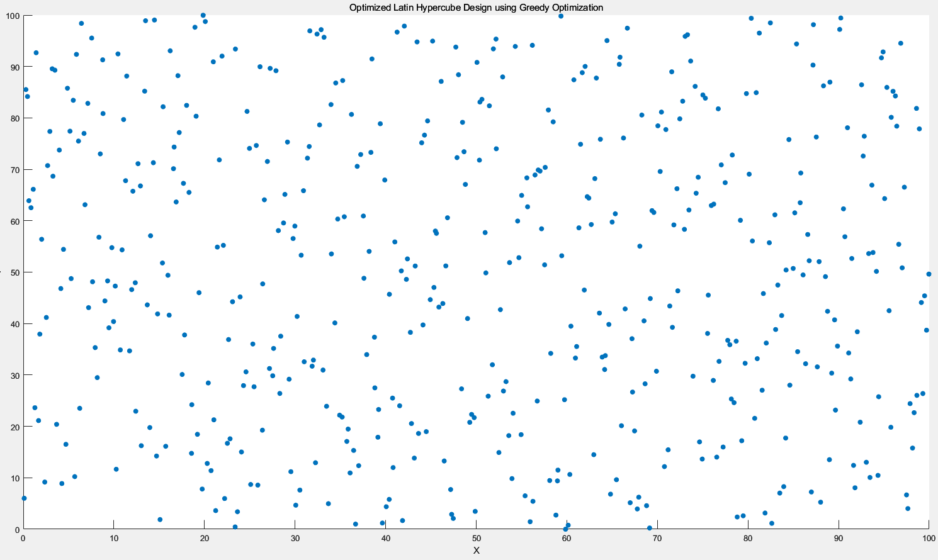The image size is (938, 560).
Task: Select the x-axis tick label '60'
Action: coord(567,539)
